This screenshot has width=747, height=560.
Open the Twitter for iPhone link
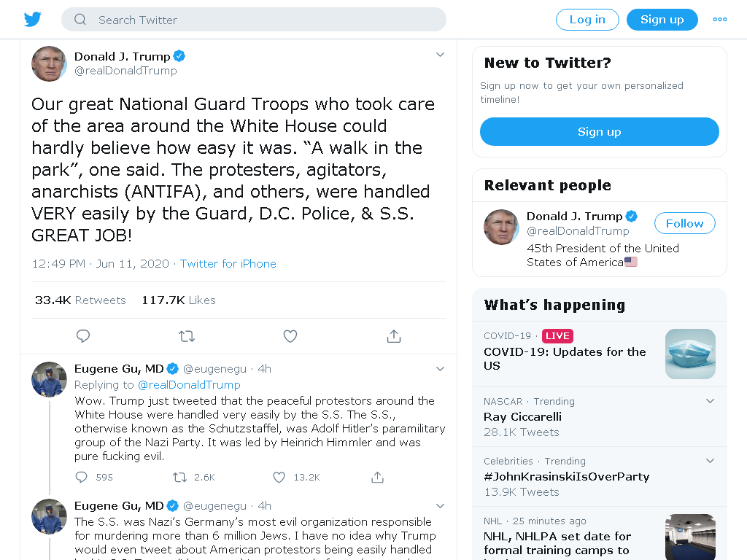tap(228, 264)
